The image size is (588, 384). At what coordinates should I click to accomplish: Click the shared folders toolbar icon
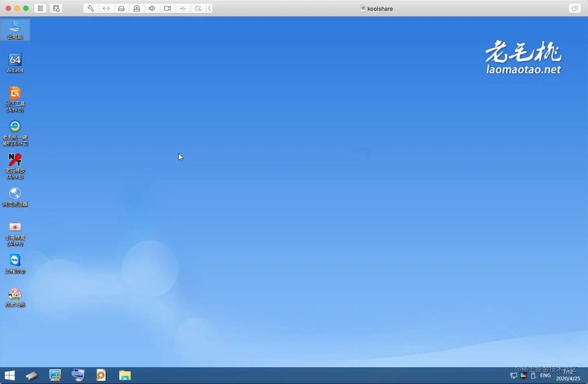pos(198,8)
